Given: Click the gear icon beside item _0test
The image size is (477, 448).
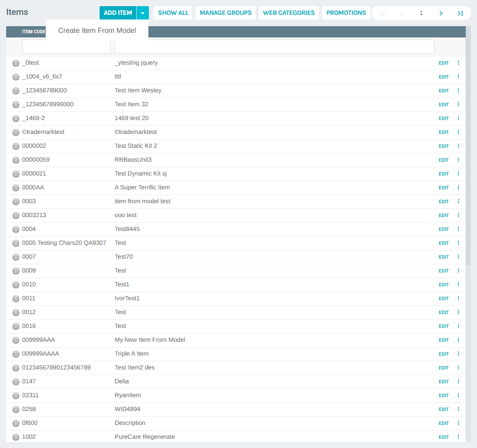Looking at the screenshot, I should click(x=15, y=63).
